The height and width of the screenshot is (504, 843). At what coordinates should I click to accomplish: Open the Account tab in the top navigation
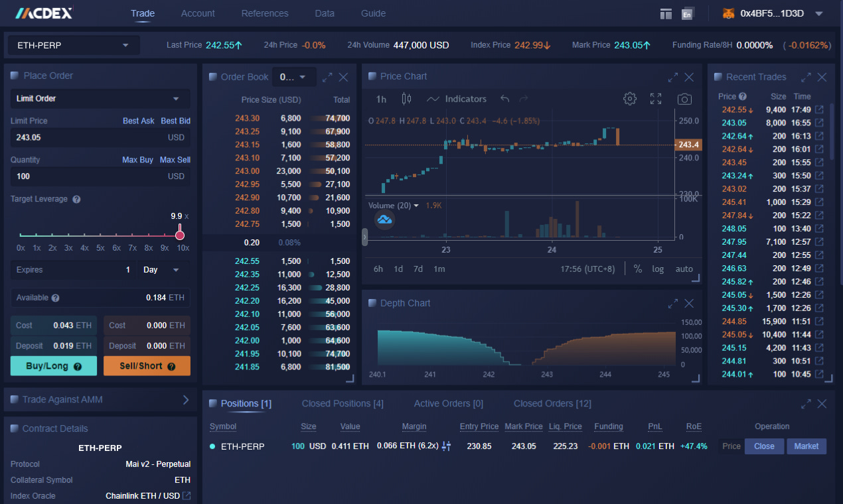(198, 13)
